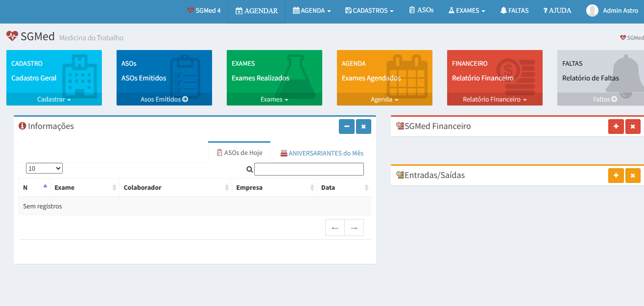Screen dimensions: 644x306
Task: Click the Admin Astro user avatar
Action: [x=592, y=10]
